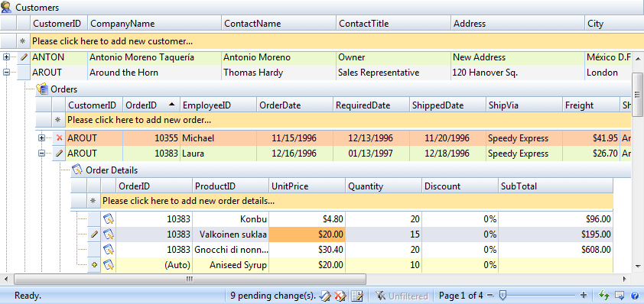Select the highlighted $20.00 UnitPrice cell

(307, 234)
